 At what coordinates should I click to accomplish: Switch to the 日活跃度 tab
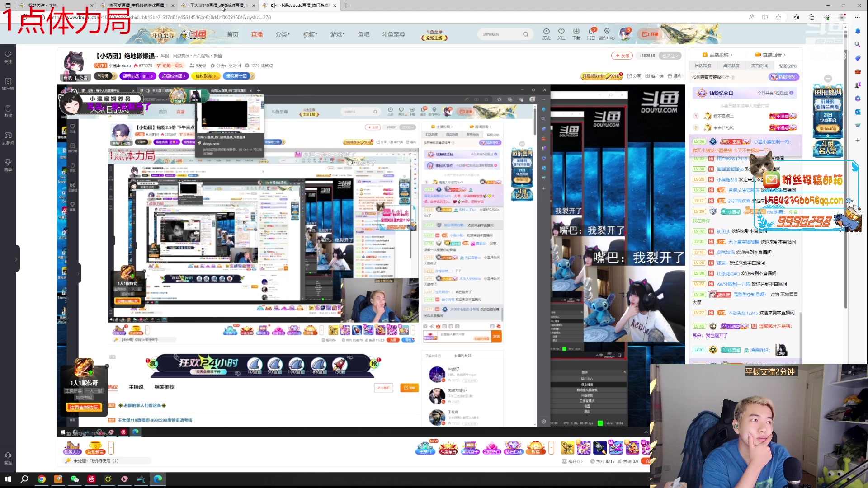point(703,66)
